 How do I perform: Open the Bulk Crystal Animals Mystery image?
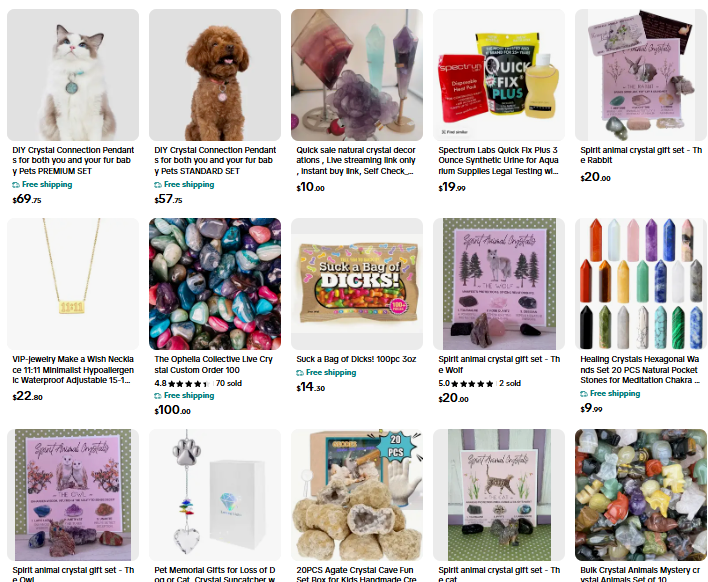(641, 495)
